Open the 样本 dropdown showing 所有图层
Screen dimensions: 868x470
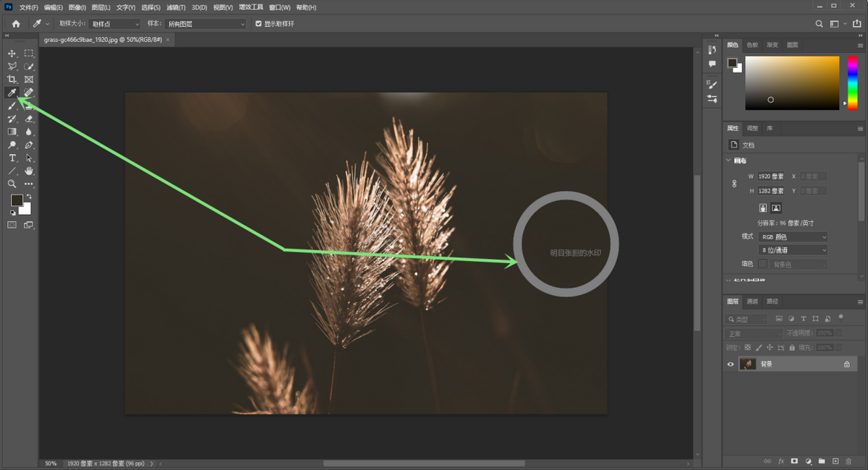(x=207, y=24)
